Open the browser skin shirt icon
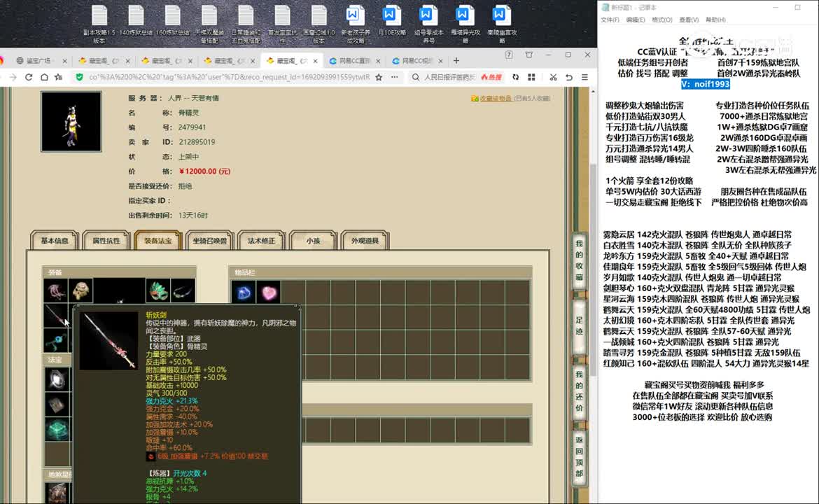This screenshot has height=504, width=819. click(529, 55)
